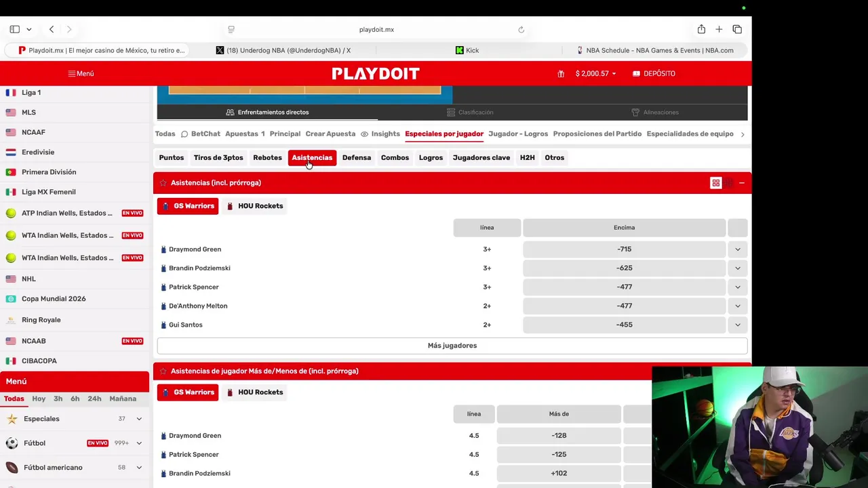This screenshot has height=488, width=868.
Task: Select the Defensa filter
Action: coord(357,158)
